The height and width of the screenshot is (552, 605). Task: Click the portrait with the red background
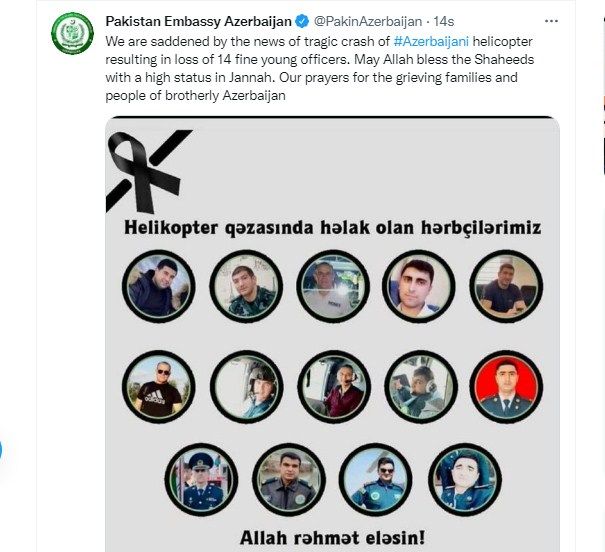506,387
